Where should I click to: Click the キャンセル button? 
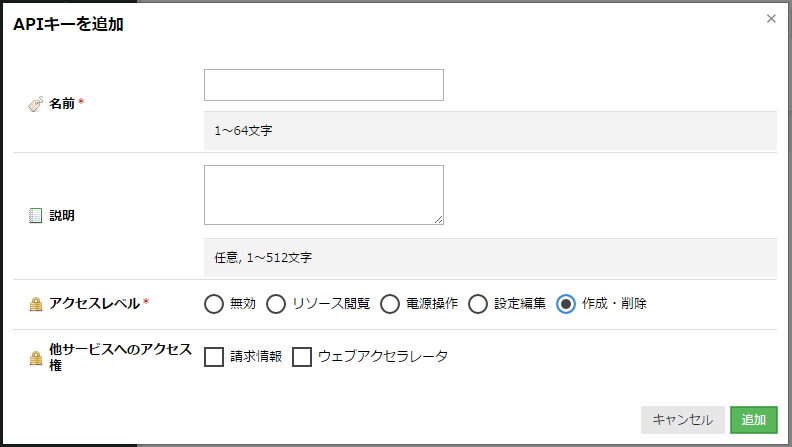[x=682, y=420]
